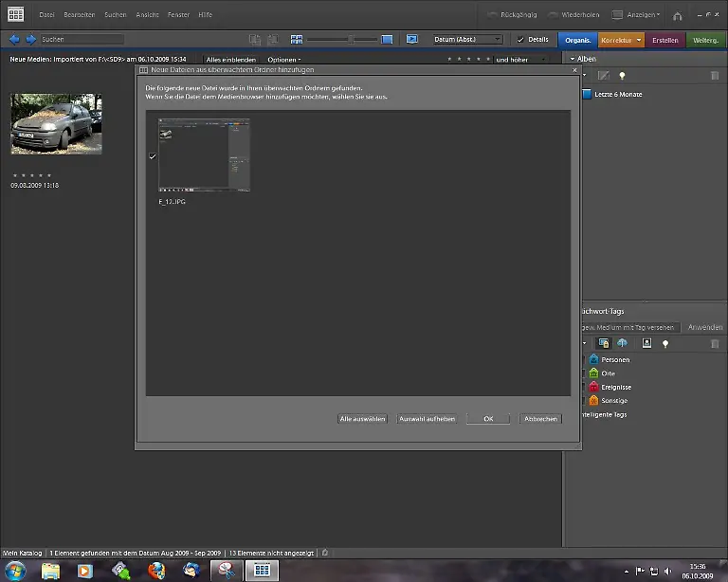
Task: Expand the Optionen dropdown
Action: pyautogui.click(x=283, y=60)
